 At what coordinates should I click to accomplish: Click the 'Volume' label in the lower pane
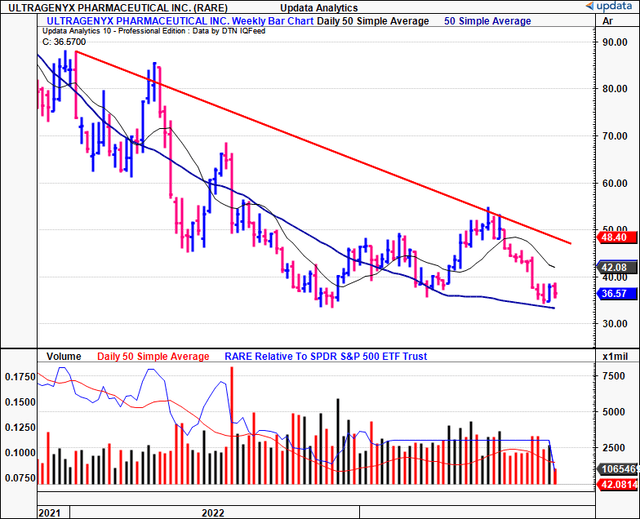[x=64, y=356]
